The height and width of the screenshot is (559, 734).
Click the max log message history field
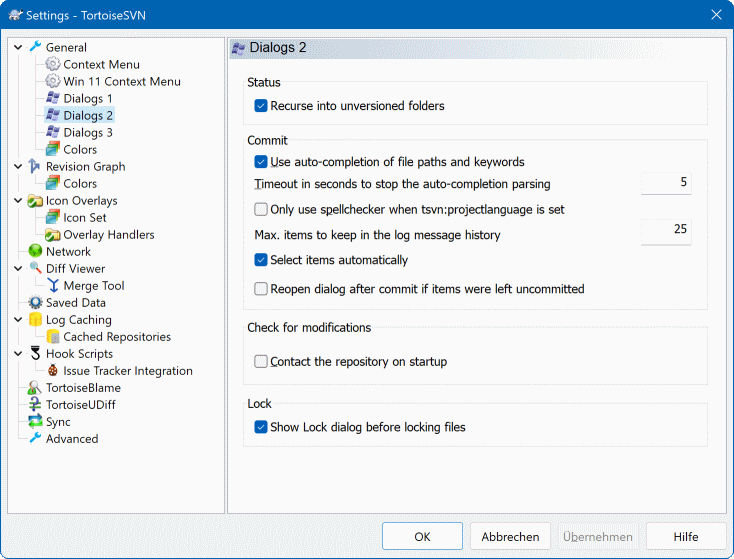pos(666,231)
